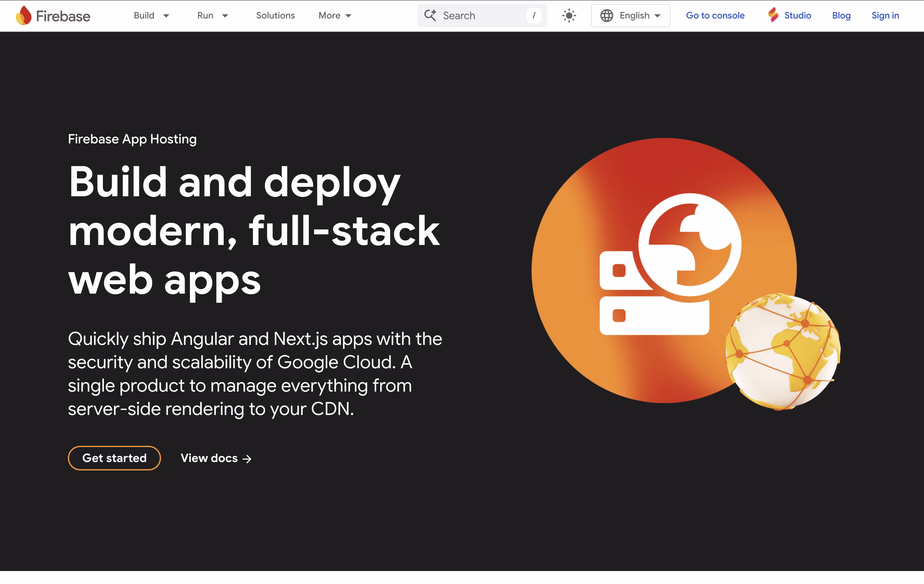Open the View docs link
Viewport: 924px width, 584px height.
(209, 458)
